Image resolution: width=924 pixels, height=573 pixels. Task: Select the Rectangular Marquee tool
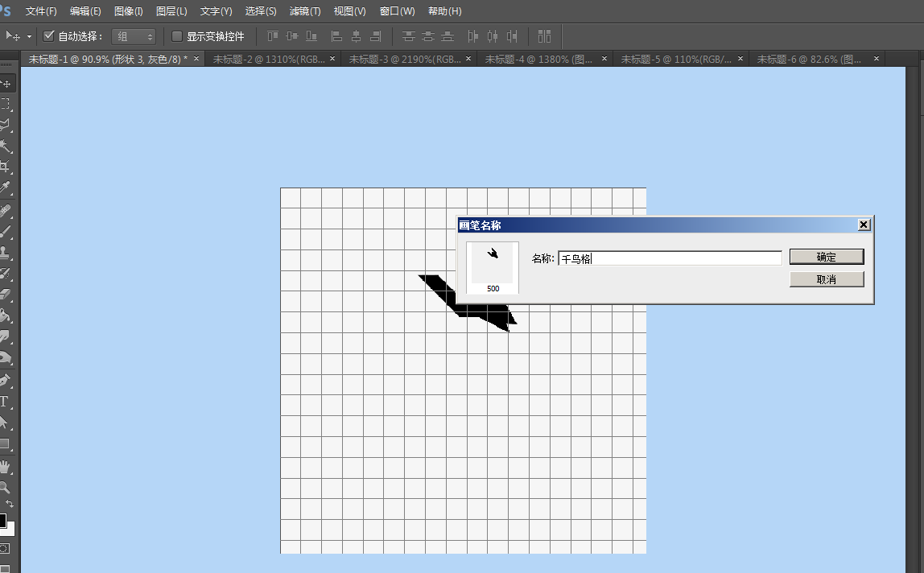click(6, 105)
